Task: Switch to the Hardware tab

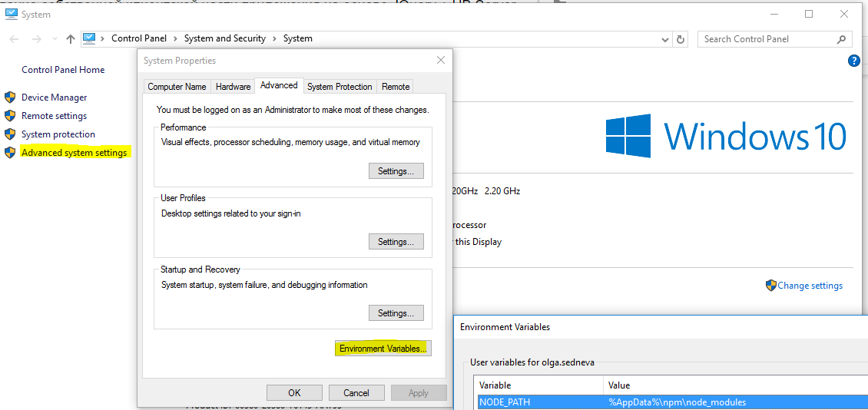Action: [233, 87]
